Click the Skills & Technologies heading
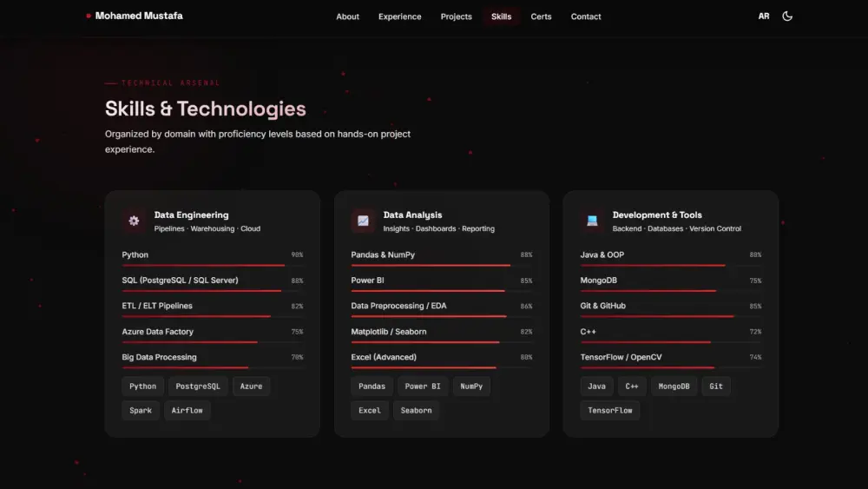 click(206, 109)
